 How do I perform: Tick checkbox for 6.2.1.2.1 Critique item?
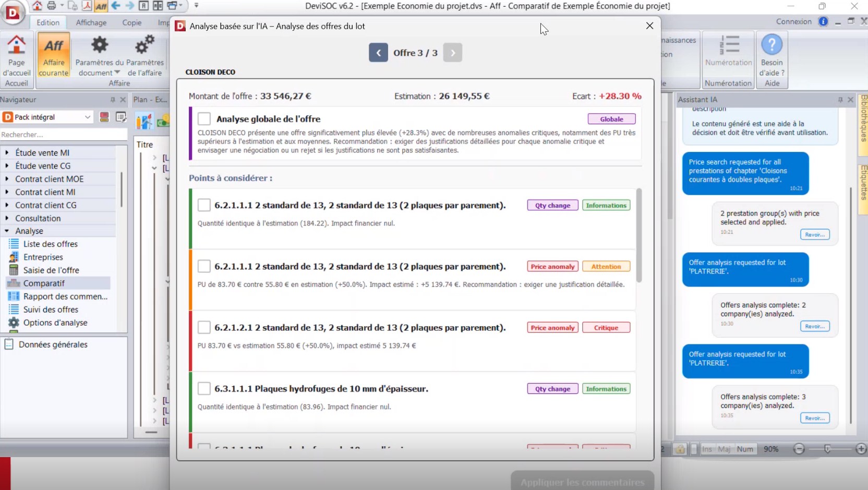[x=204, y=328]
